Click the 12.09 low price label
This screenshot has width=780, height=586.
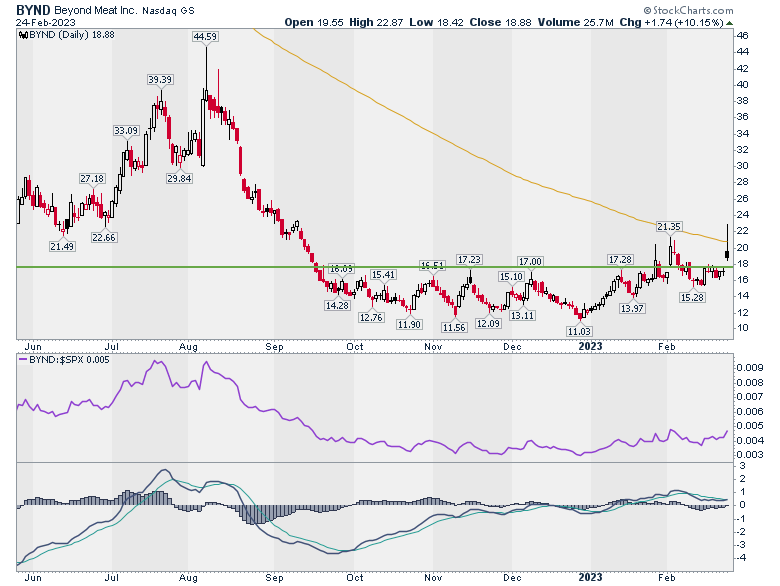488,323
